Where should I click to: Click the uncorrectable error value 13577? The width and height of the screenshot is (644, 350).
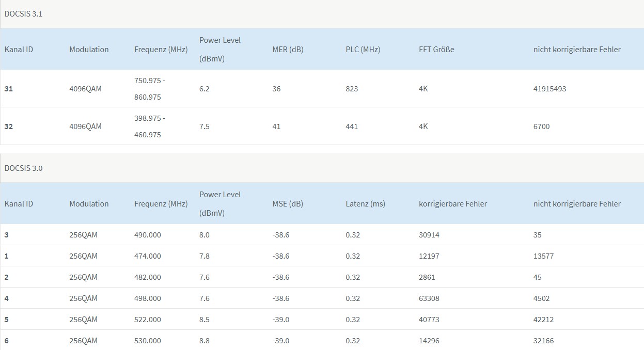[543, 256]
